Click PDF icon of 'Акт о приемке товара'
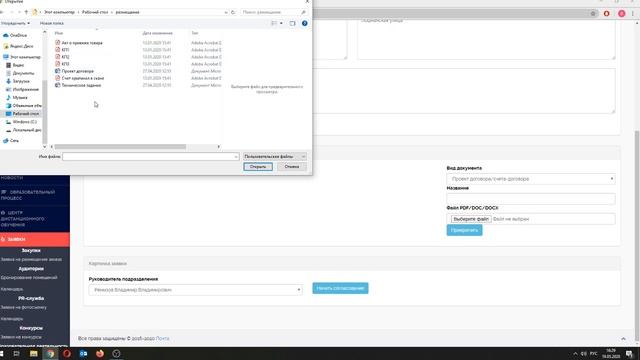 (x=58, y=43)
